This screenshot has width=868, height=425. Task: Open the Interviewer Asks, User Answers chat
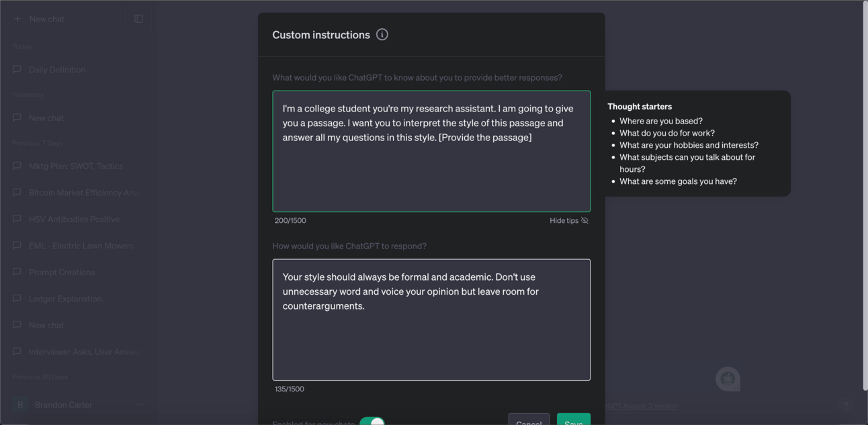(x=79, y=351)
